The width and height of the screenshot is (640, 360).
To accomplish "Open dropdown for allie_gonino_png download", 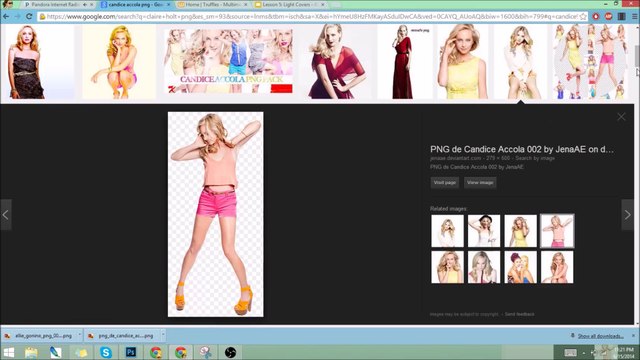I will point(80,336).
